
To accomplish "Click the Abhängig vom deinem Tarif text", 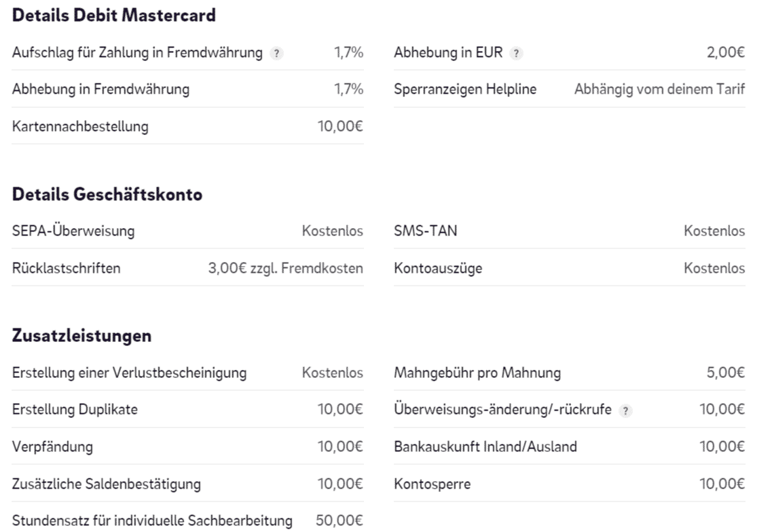I will tap(659, 89).
